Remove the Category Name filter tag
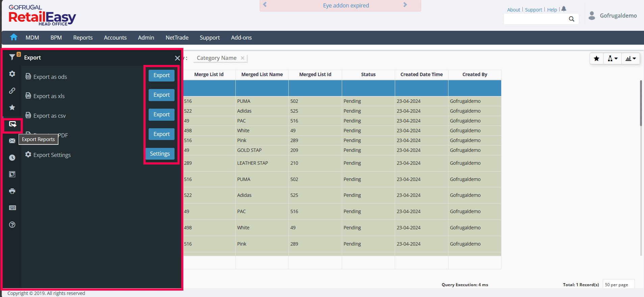 click(x=242, y=58)
